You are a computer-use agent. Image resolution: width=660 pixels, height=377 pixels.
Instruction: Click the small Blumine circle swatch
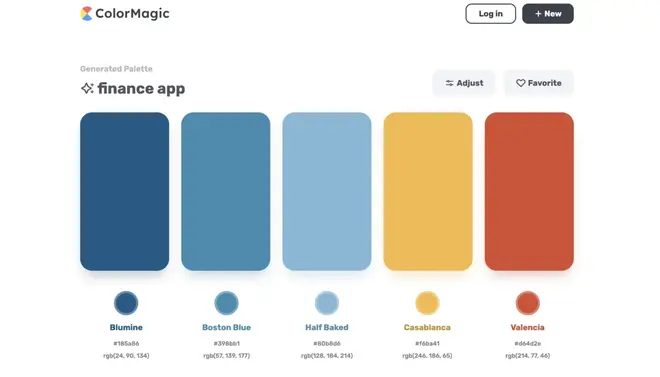click(126, 303)
